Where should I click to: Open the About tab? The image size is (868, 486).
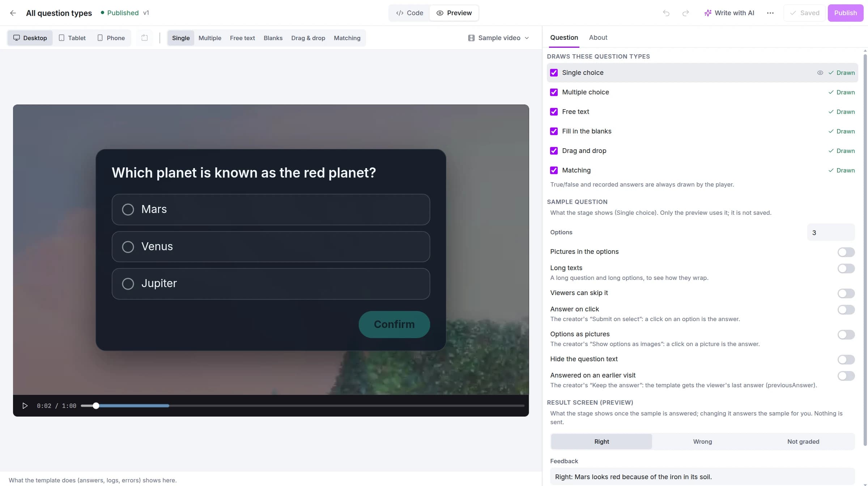[x=598, y=38]
